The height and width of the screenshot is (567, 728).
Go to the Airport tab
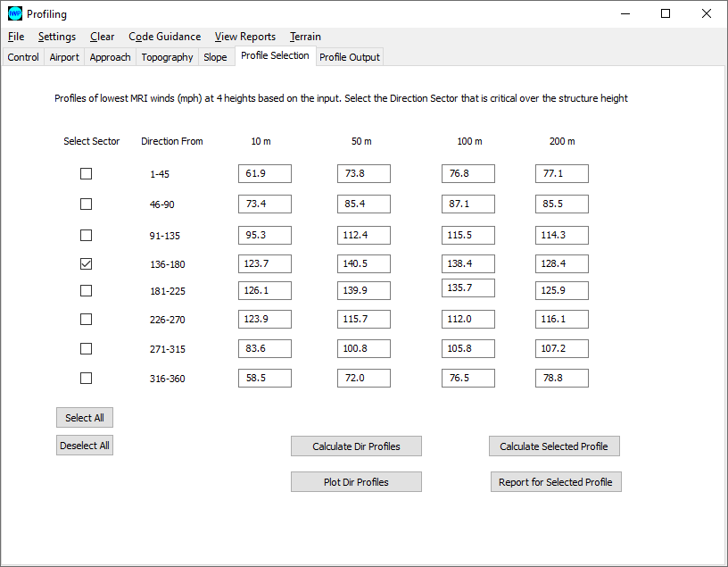[64, 57]
